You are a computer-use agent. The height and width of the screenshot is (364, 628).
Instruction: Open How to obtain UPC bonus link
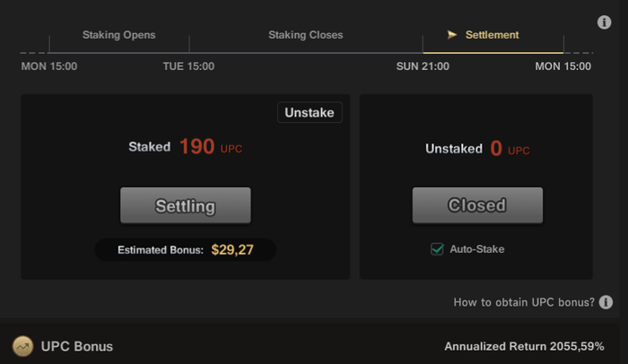524,302
